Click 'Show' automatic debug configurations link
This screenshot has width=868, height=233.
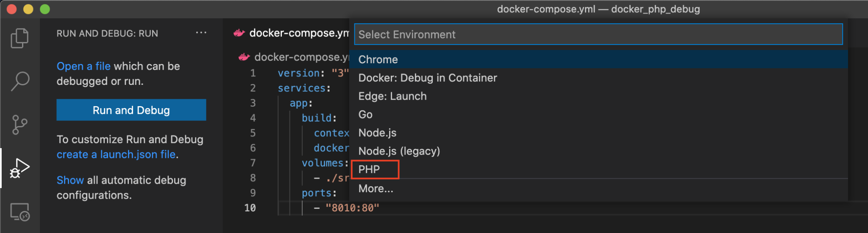[70, 180]
